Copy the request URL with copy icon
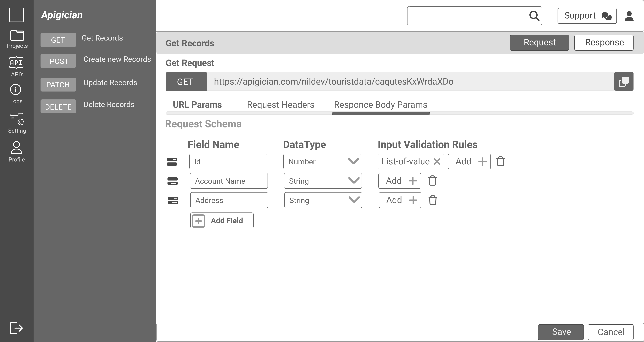 pyautogui.click(x=624, y=82)
